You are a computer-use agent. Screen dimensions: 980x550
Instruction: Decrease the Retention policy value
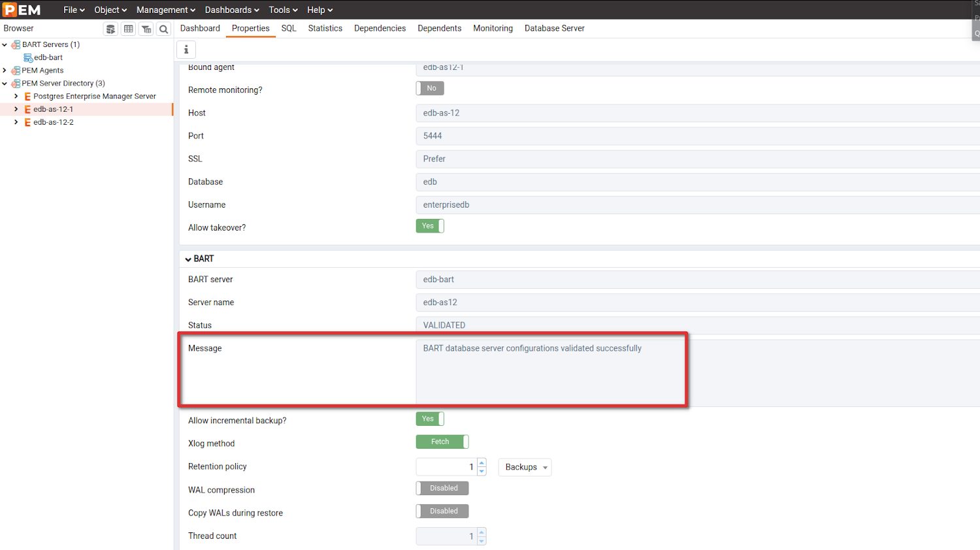pos(482,471)
